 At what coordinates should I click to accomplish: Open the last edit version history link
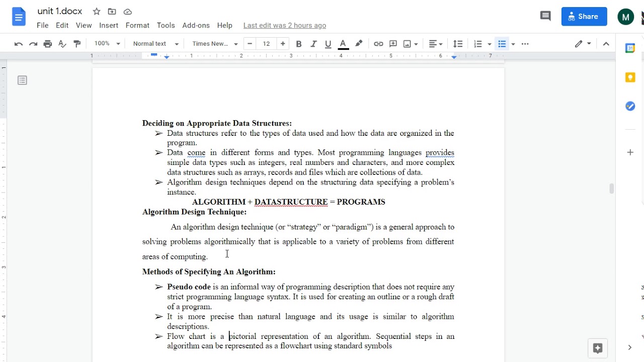[x=285, y=25]
